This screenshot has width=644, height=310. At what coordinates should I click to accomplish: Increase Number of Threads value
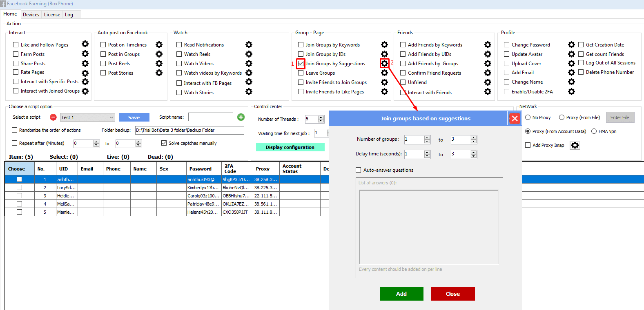tap(321, 117)
